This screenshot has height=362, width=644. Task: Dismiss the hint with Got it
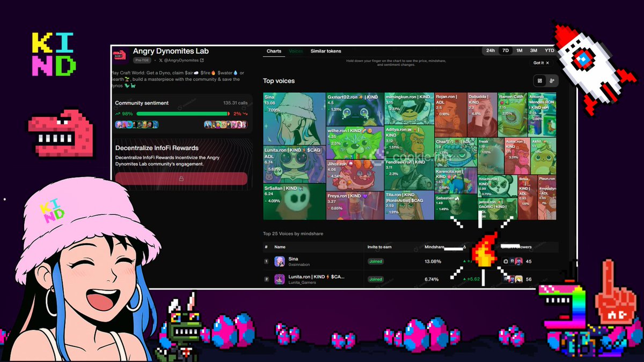point(541,63)
